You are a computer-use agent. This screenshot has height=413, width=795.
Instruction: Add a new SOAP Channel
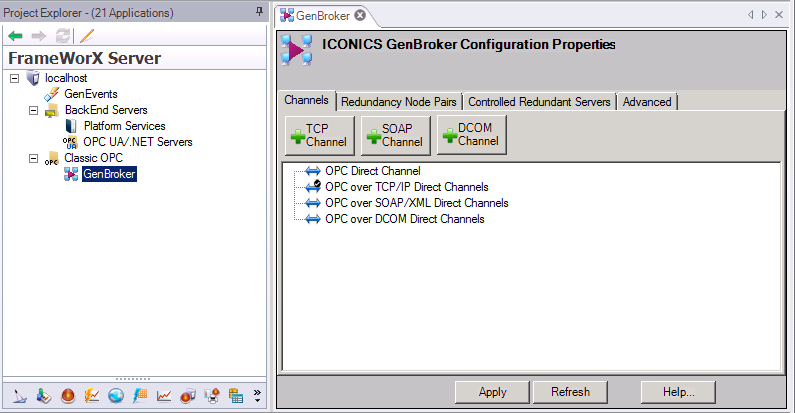point(393,136)
